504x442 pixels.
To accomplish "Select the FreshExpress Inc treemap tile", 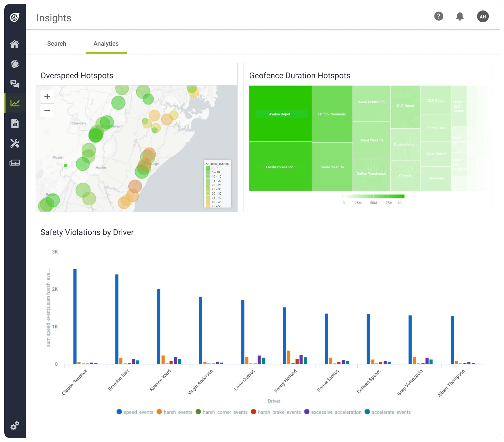I will [x=280, y=166].
